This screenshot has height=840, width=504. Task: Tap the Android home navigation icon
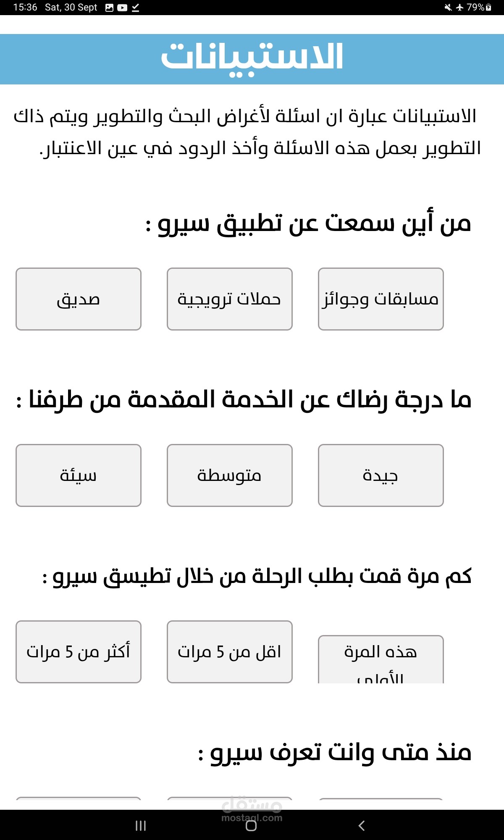[251, 826]
